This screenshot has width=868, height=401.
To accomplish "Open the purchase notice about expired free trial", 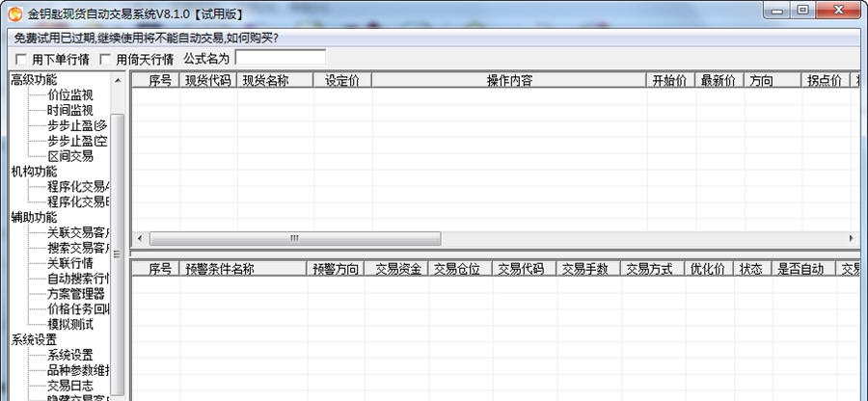I will [x=147, y=39].
